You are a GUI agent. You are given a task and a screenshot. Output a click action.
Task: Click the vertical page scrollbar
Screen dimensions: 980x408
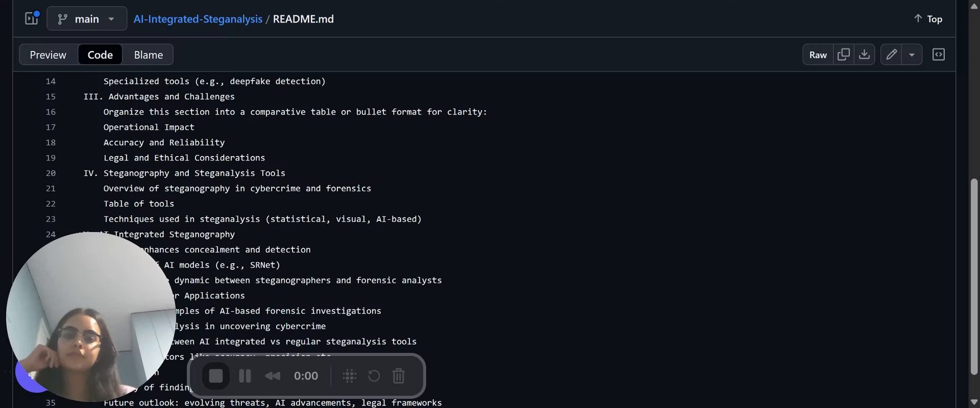point(974,277)
